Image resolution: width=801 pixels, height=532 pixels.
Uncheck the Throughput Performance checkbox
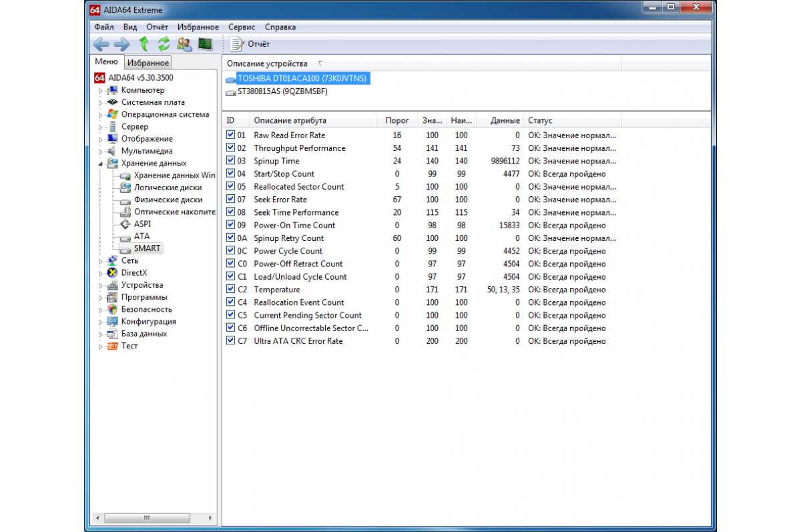(x=230, y=148)
